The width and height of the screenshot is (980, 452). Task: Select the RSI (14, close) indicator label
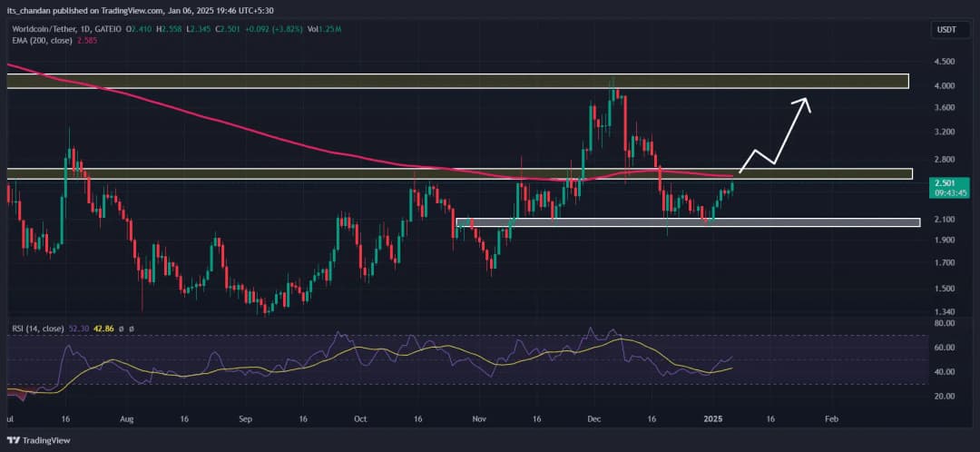38,329
